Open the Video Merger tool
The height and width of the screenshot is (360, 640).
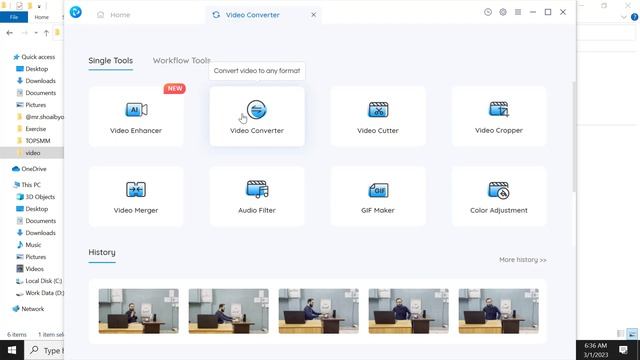coord(136,196)
